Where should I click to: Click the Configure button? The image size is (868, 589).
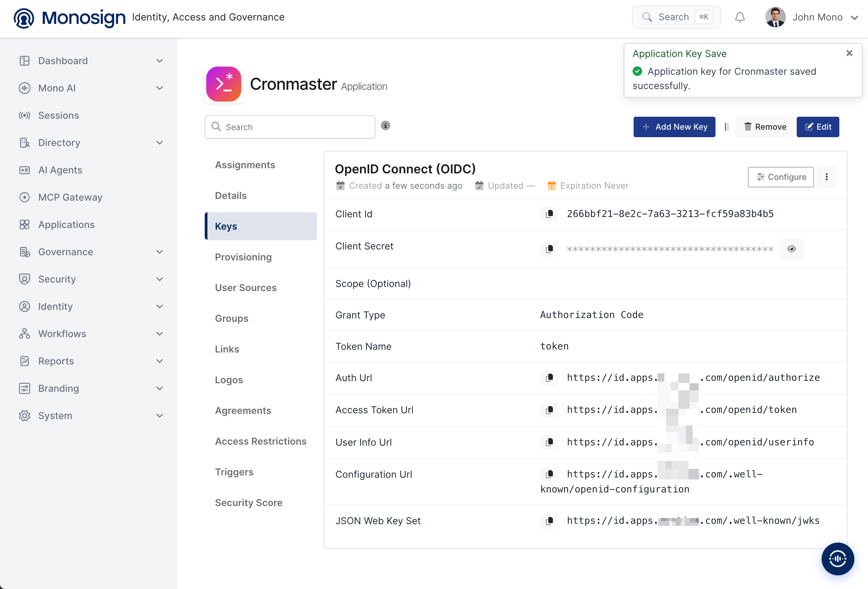[780, 177]
